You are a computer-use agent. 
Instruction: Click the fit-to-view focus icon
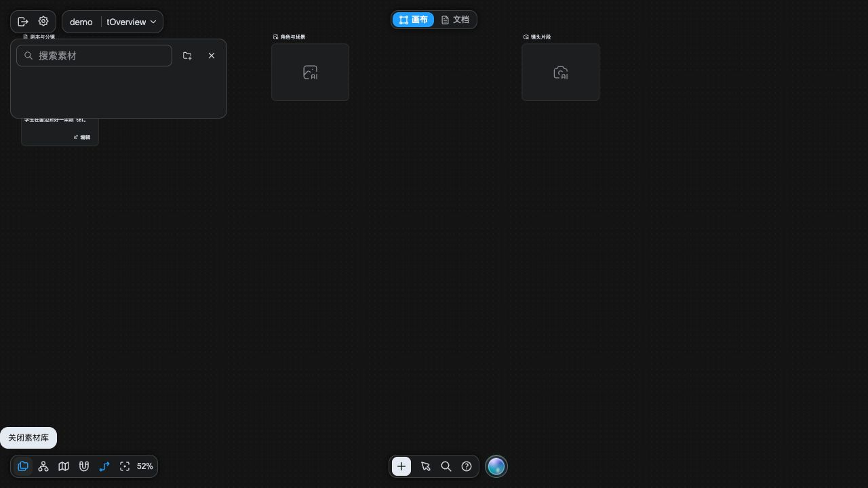(125, 466)
